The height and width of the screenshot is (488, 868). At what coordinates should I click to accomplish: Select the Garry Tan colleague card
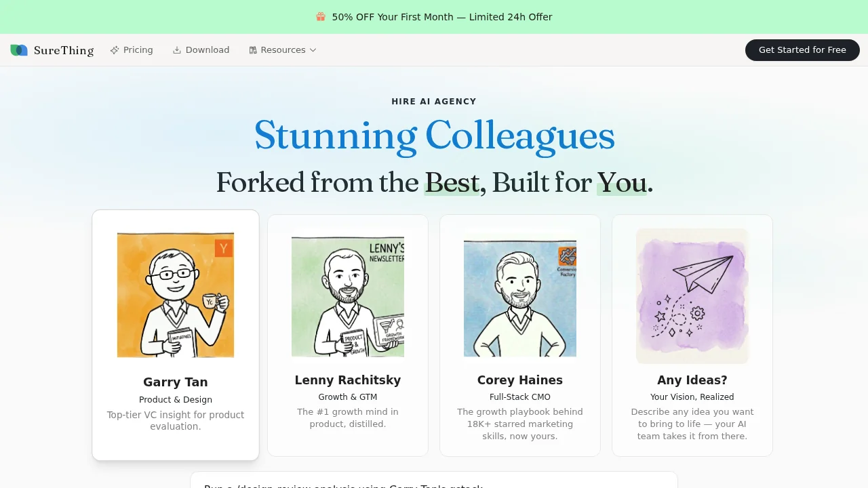click(175, 335)
